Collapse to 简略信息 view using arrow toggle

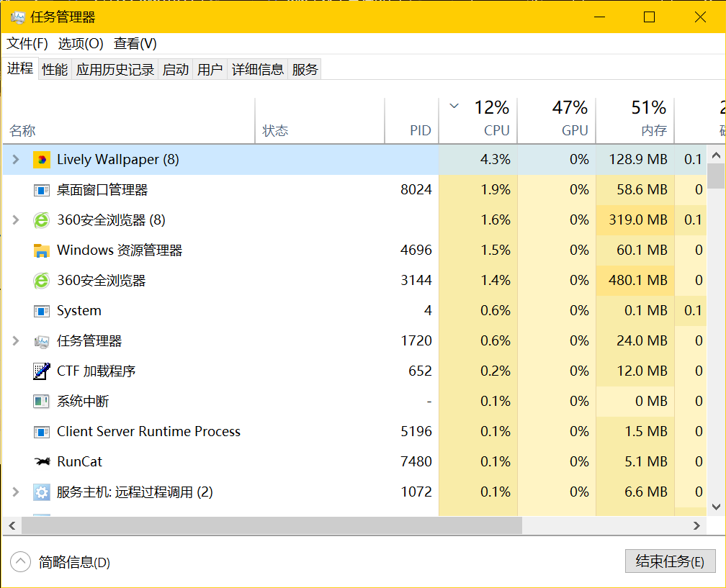pyautogui.click(x=21, y=562)
